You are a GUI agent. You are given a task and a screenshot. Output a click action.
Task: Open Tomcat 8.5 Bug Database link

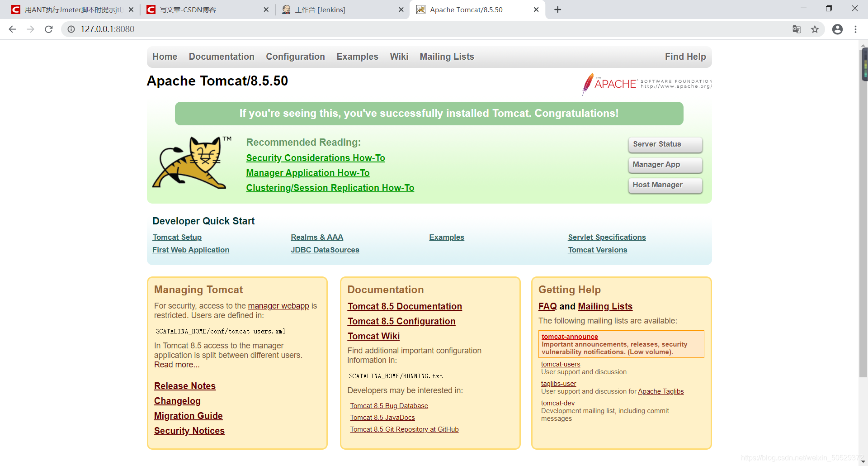tap(389, 406)
